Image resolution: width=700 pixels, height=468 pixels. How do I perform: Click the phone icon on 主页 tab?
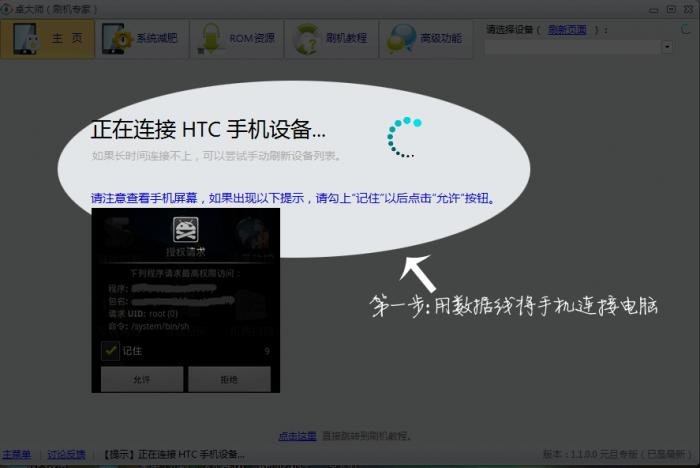click(x=26, y=38)
